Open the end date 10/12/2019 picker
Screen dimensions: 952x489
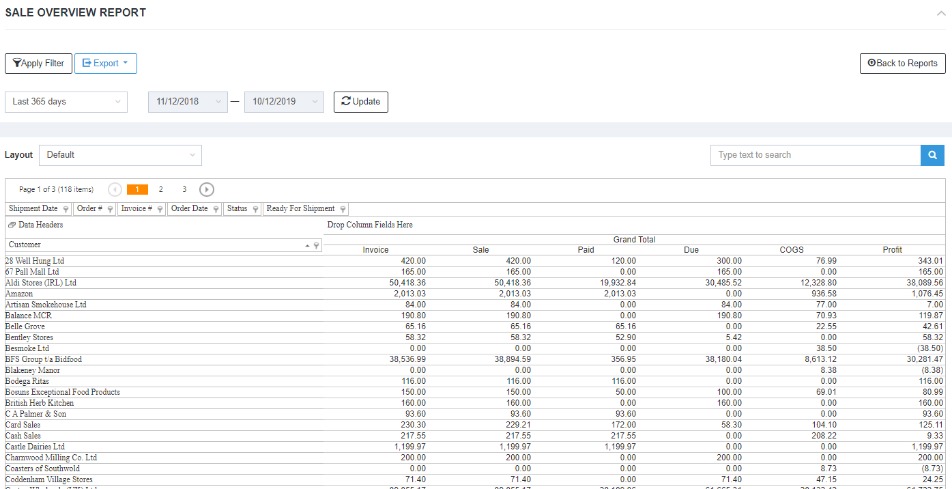[284, 102]
